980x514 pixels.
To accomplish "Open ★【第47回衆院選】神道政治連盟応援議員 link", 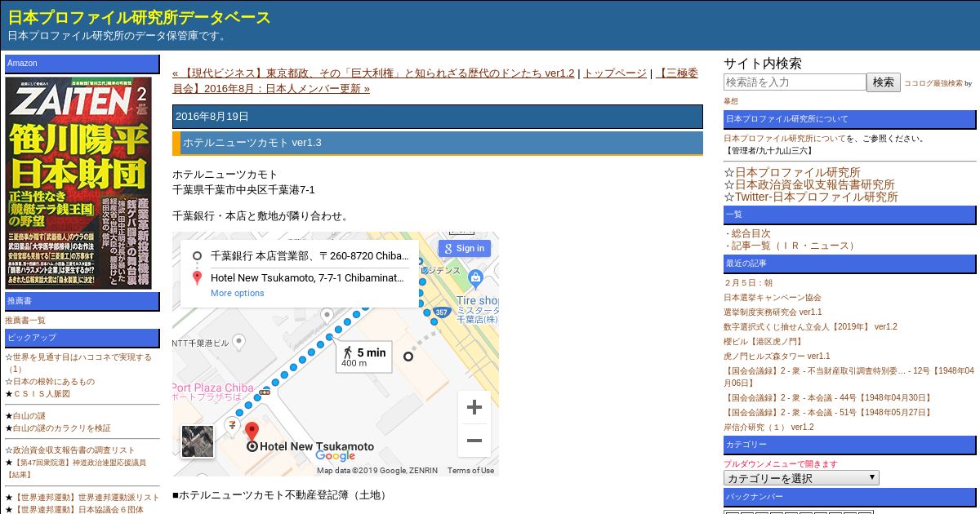I will coord(76,468).
